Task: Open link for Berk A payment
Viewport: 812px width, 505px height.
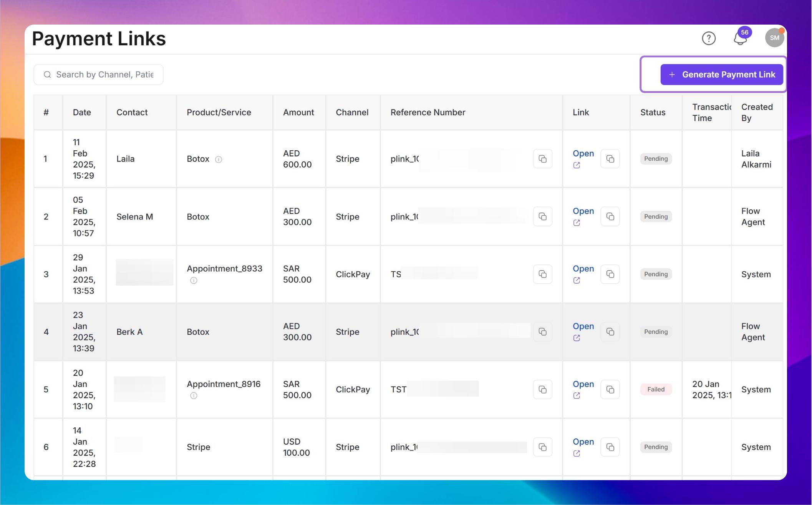Action: [583, 326]
